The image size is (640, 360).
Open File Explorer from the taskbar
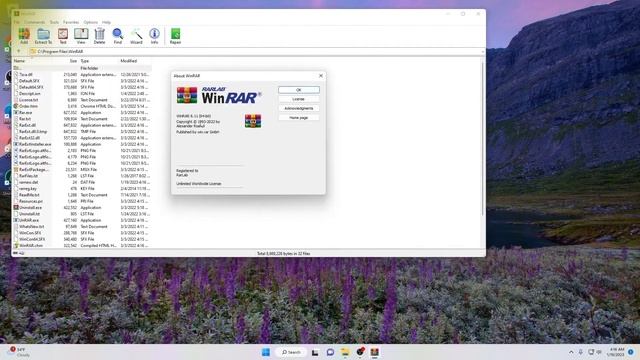tap(345, 352)
